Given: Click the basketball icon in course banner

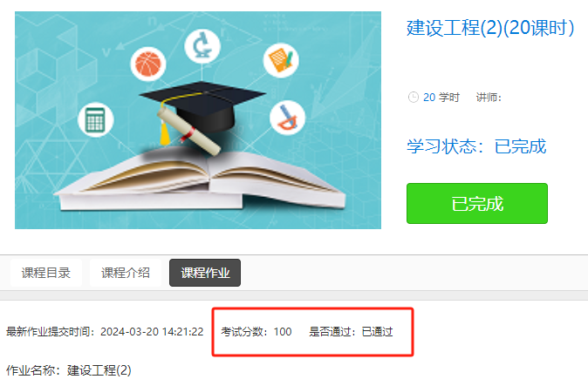Looking at the screenshot, I should tap(148, 64).
